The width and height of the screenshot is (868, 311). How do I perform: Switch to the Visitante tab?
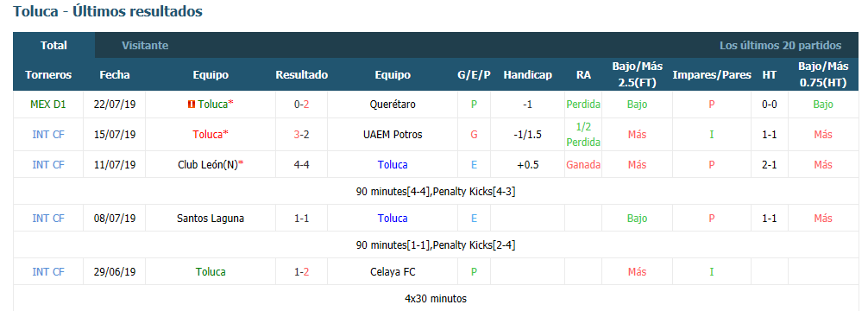pyautogui.click(x=145, y=46)
